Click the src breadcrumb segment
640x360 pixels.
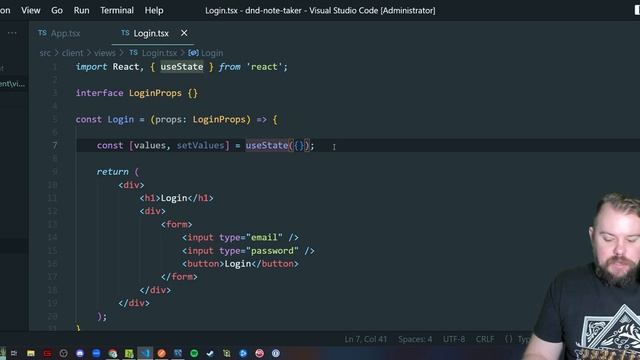pyautogui.click(x=45, y=53)
